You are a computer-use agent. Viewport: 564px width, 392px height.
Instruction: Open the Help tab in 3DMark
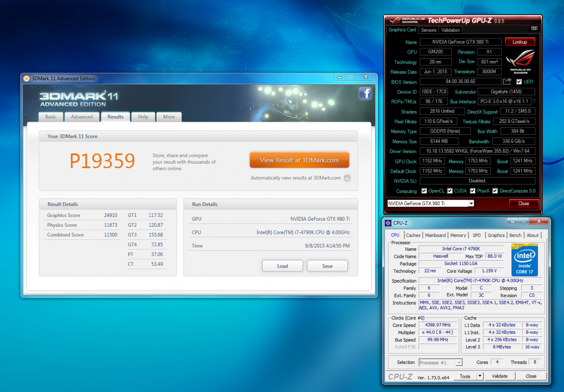[143, 117]
